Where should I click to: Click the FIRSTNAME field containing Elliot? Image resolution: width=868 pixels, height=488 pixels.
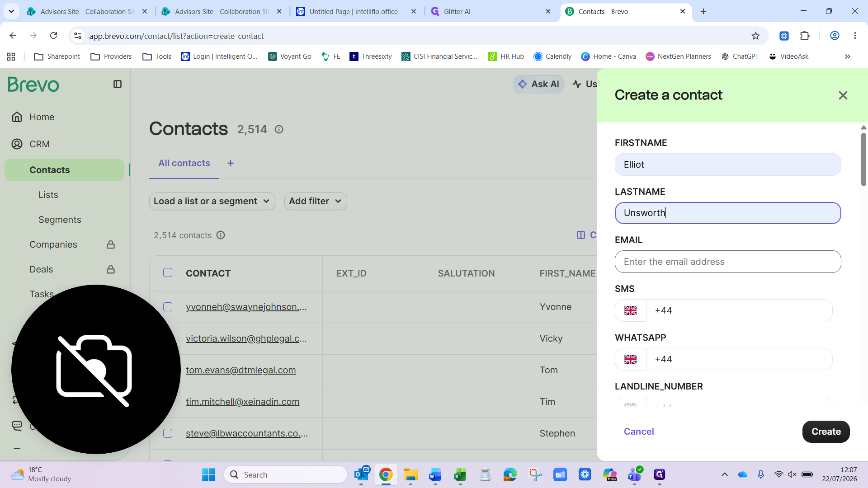[728, 164]
